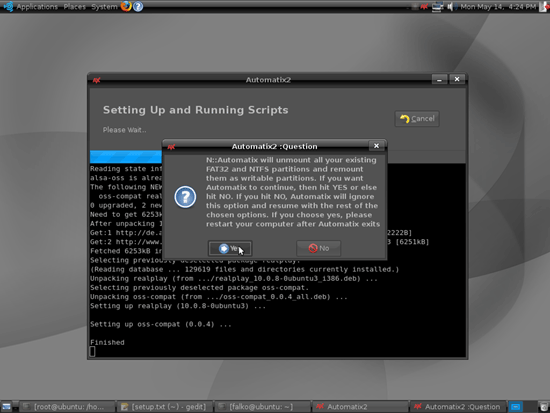Click the date and time clock
The height and width of the screenshot is (413, 550).
[498, 7]
